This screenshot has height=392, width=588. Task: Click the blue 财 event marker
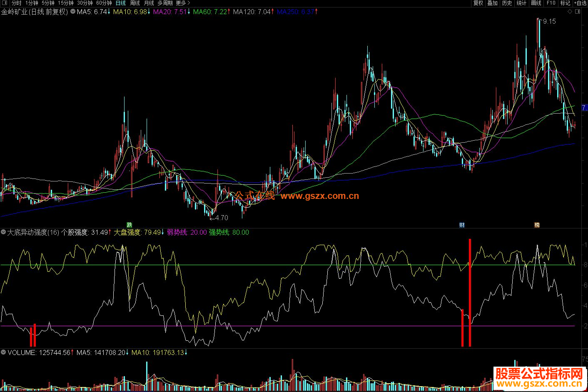462,225
